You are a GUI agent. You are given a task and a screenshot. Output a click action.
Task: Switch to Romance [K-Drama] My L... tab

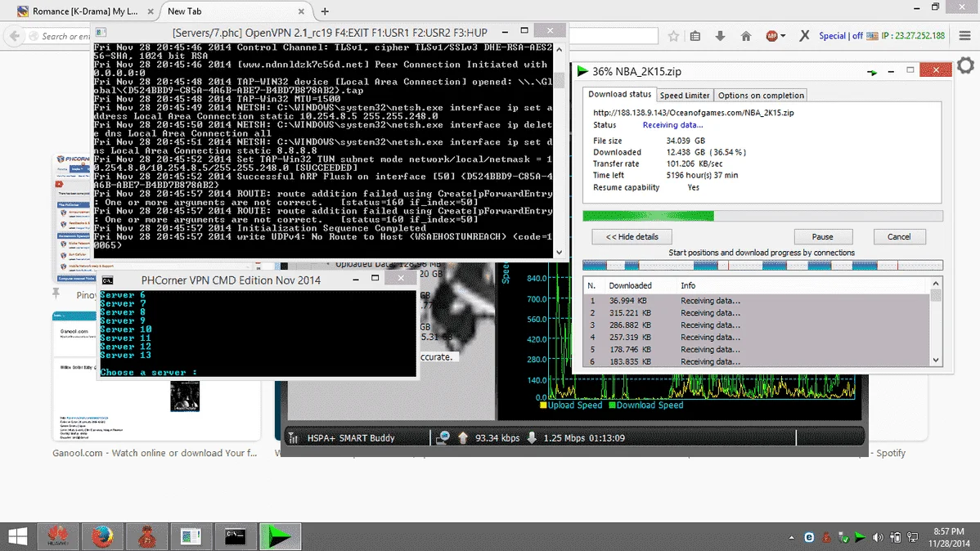click(x=85, y=11)
